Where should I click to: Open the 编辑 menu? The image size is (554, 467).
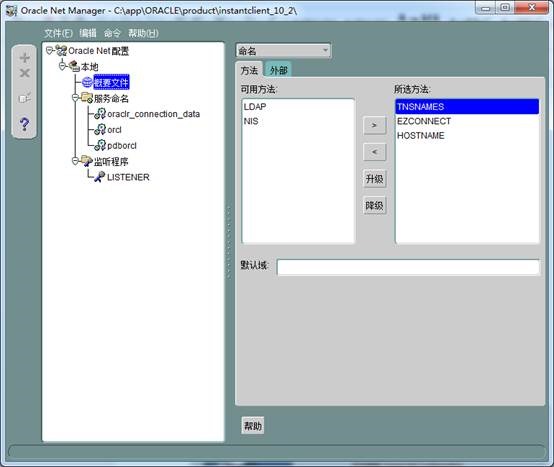(88, 33)
